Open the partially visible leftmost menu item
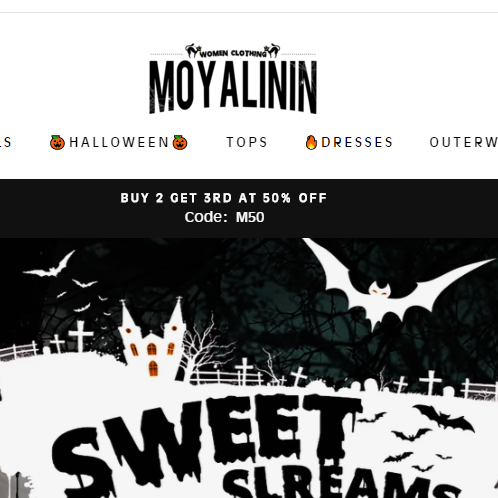Screen dimensions: 498x498 (6, 142)
